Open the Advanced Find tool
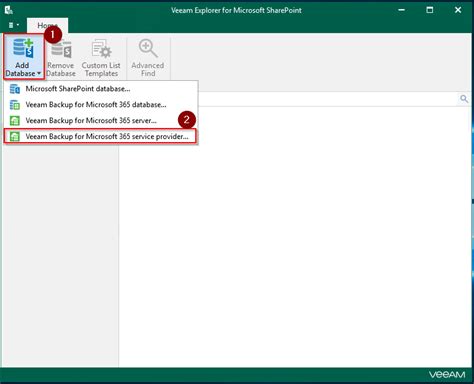 point(148,58)
